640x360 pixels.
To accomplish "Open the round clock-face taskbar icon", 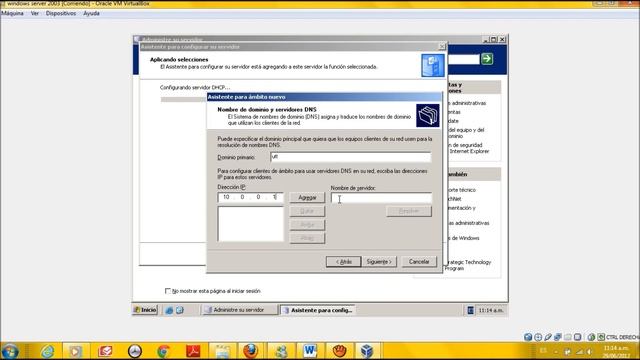I will pyautogui.click(x=135, y=351).
